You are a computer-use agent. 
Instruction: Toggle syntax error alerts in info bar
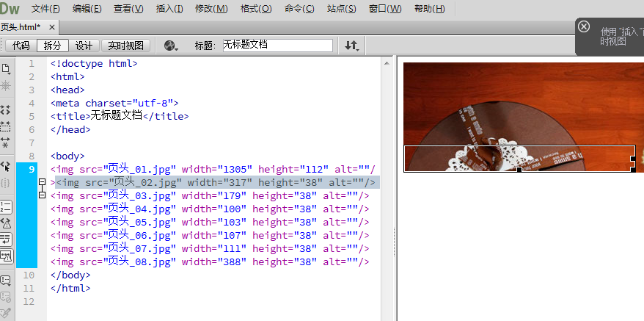[x=6, y=256]
